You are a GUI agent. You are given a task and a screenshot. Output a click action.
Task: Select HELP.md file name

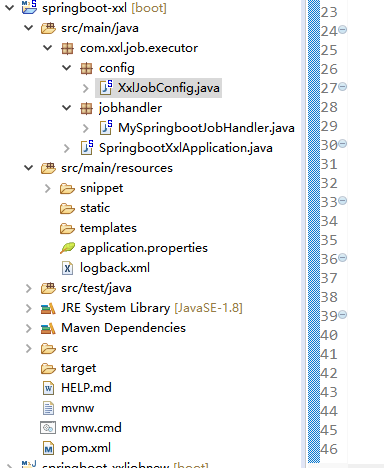86,388
